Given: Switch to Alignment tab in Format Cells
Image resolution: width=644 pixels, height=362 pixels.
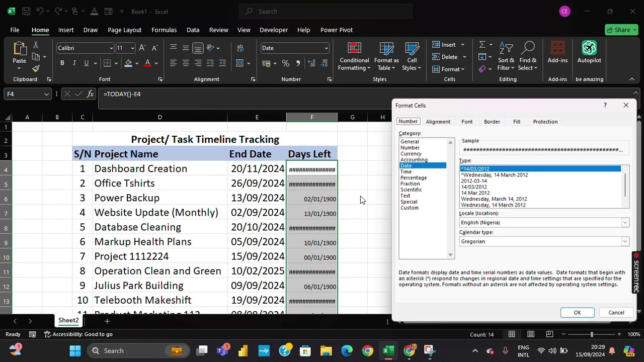Looking at the screenshot, I should [x=438, y=122].
